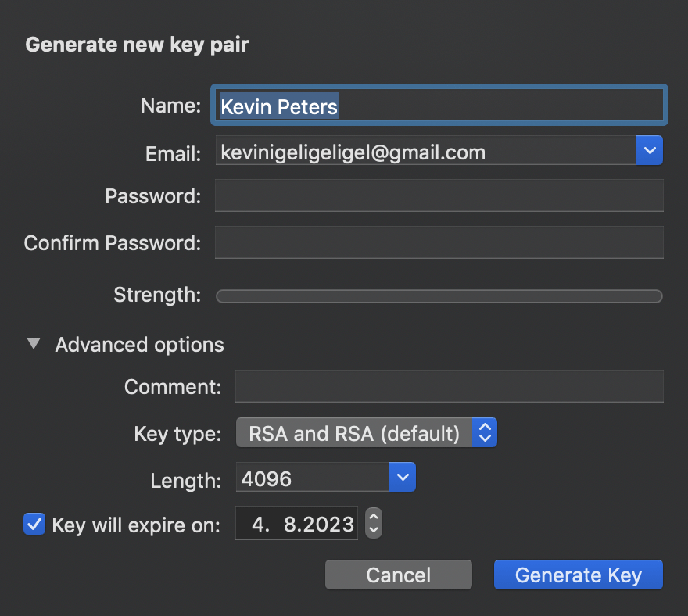Click inside the Comment field
The height and width of the screenshot is (616, 688).
tap(450, 385)
